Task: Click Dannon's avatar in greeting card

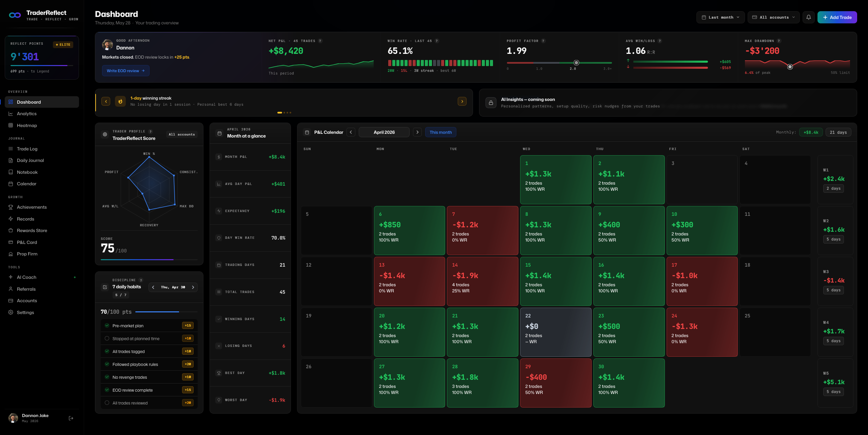Action: (x=107, y=44)
